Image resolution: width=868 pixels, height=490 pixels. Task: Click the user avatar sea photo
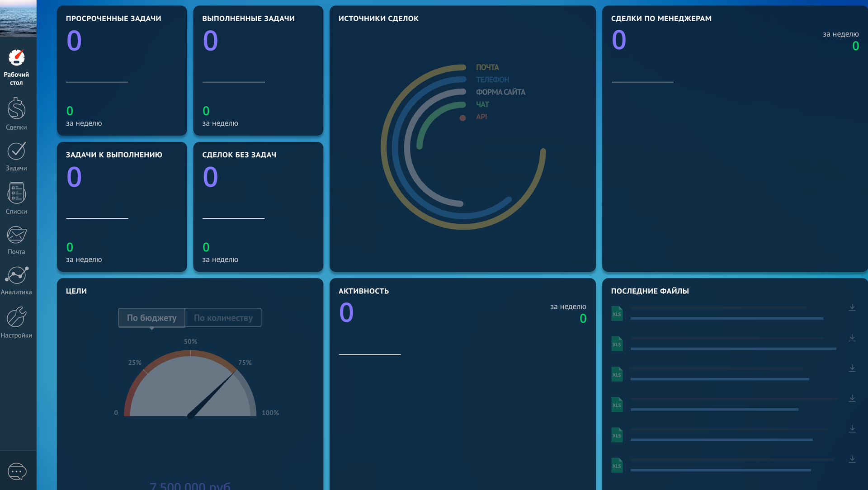coord(18,19)
